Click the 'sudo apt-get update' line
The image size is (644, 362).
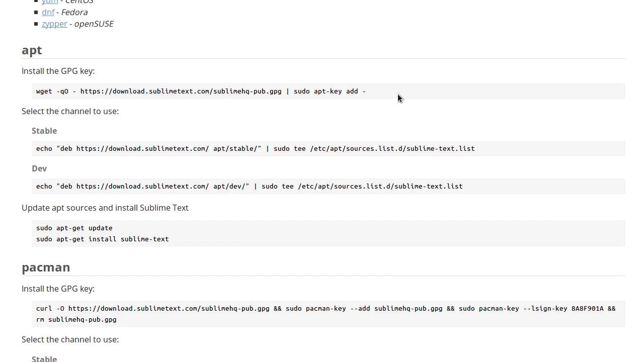74,228
